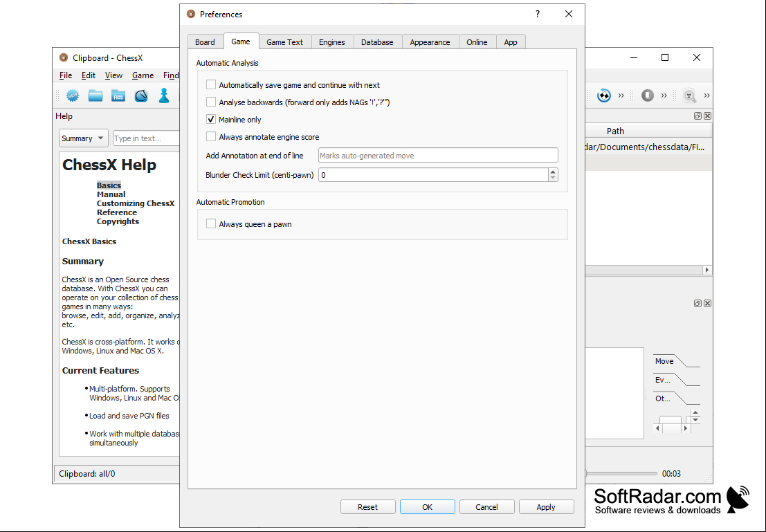
Task: Select the Game preferences tab
Action: pos(241,42)
